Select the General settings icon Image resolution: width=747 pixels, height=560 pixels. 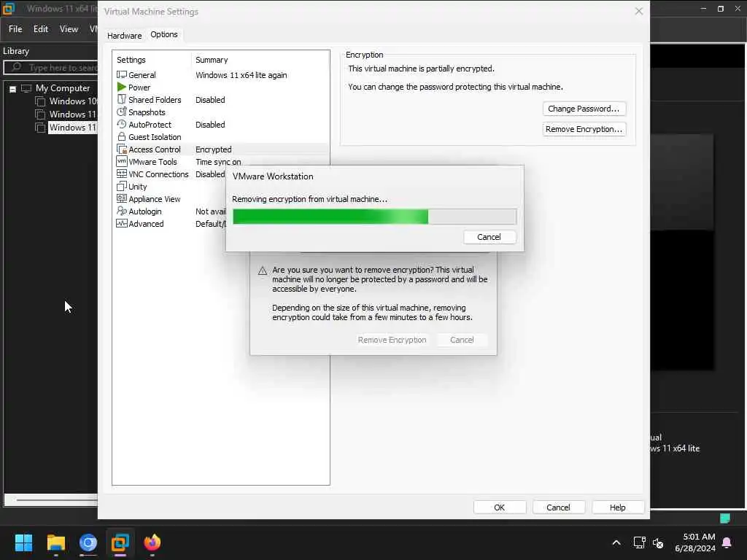coord(122,75)
